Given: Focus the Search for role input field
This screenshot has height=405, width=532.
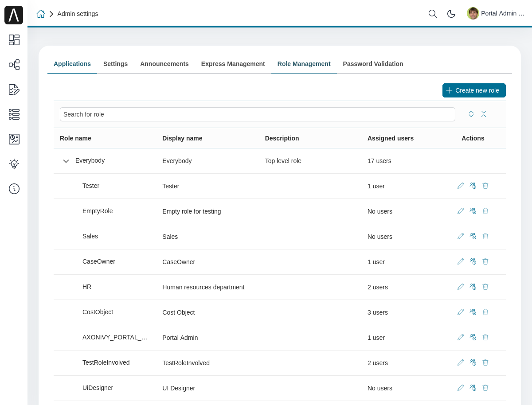Looking at the screenshot, I should tap(258, 114).
